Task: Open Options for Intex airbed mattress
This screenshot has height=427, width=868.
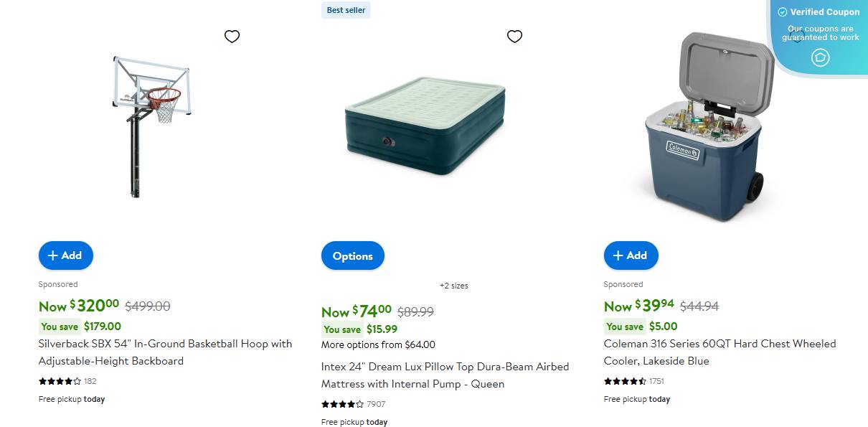Action: [352, 255]
